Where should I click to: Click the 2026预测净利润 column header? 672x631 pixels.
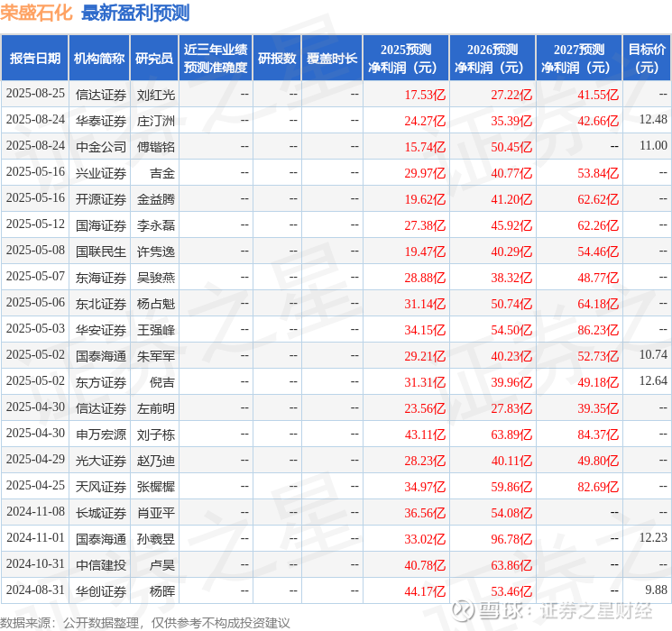(x=492, y=59)
